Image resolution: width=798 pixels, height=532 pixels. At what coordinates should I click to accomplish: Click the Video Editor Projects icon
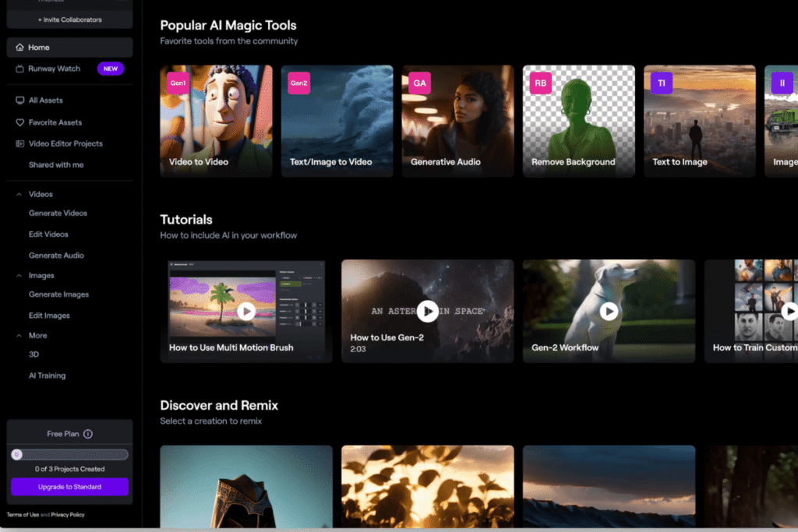tap(19, 144)
